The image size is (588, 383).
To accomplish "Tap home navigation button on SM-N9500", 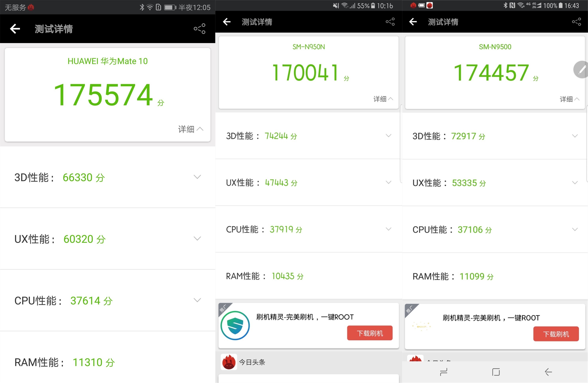I will click(496, 372).
